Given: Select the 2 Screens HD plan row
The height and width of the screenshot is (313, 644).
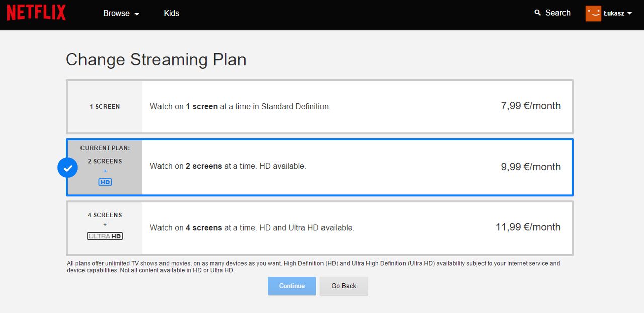Looking at the screenshot, I should coord(319,167).
